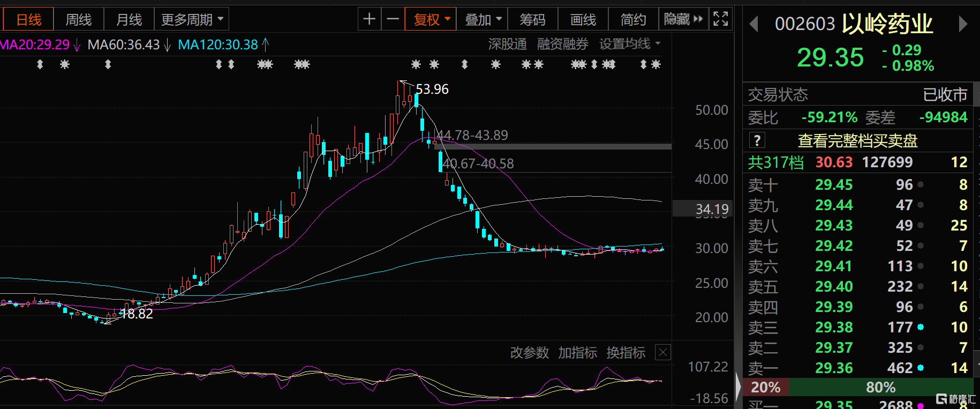980x409 pixels.
Task: Zoom out chart with minus icon
Action: click(x=393, y=19)
